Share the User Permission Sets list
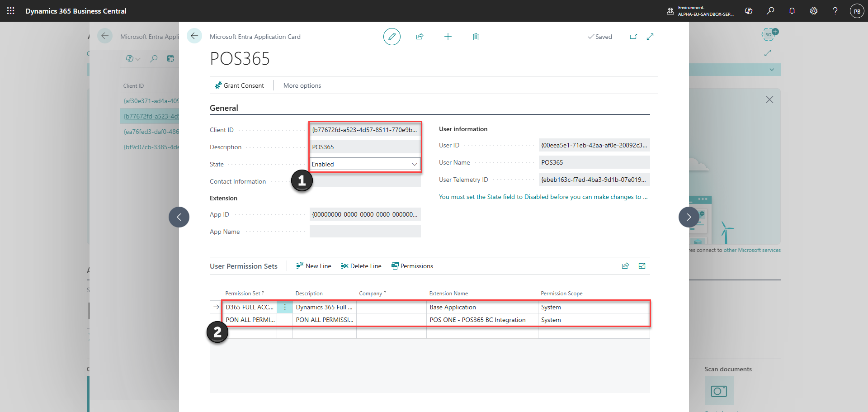The image size is (868, 412). (x=625, y=266)
